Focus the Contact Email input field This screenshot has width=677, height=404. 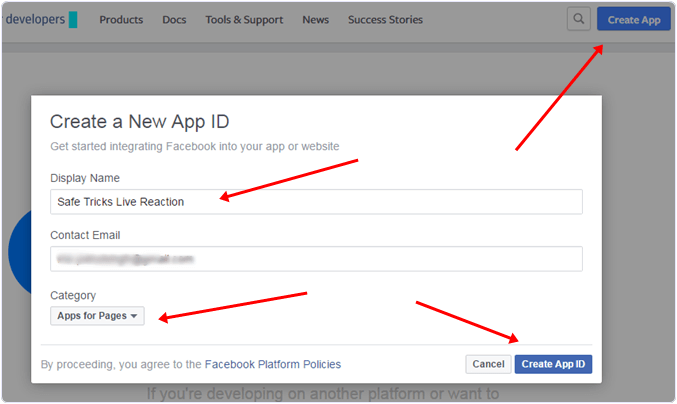(x=316, y=259)
